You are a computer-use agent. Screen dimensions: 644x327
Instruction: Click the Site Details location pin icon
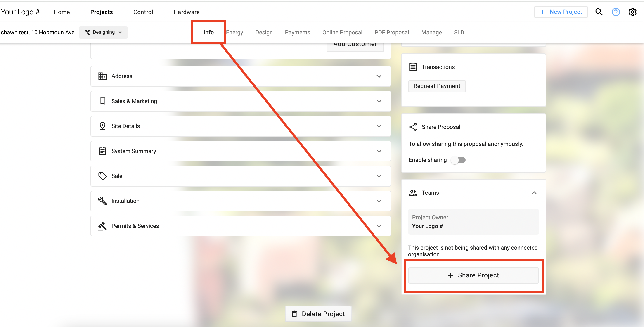pyautogui.click(x=102, y=126)
